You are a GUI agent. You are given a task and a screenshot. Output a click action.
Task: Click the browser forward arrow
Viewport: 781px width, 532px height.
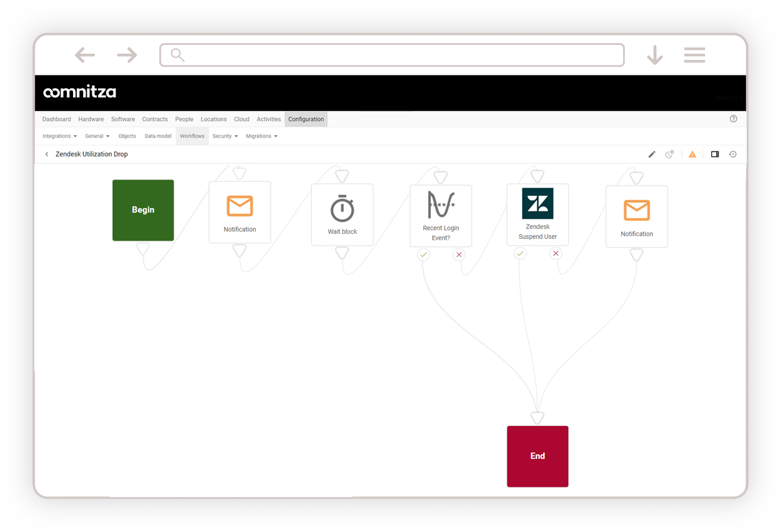(x=127, y=55)
